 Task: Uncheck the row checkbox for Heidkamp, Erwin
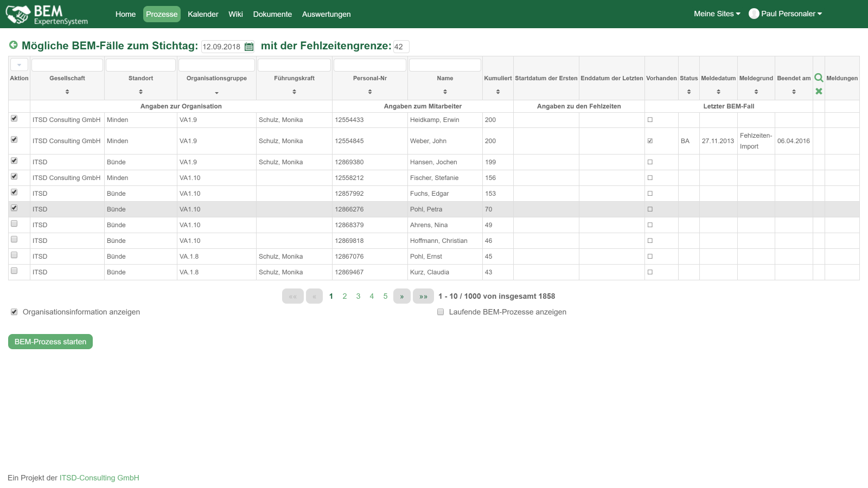pyautogui.click(x=14, y=118)
